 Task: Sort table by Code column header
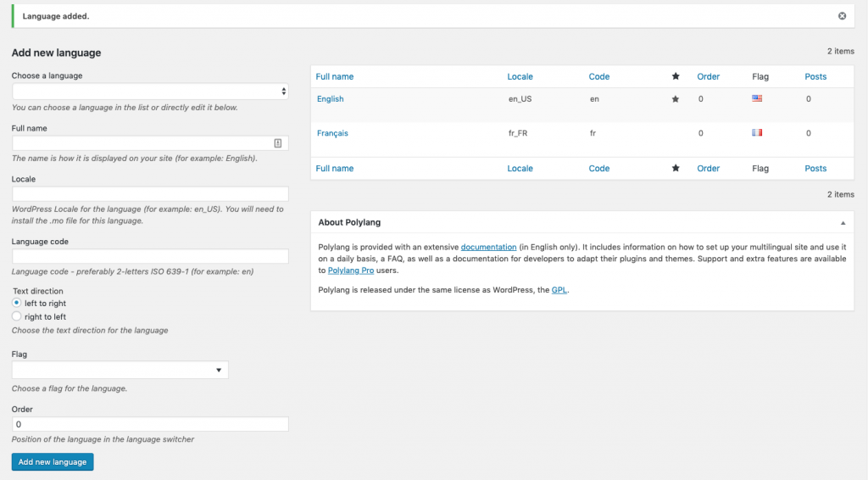[x=599, y=76]
